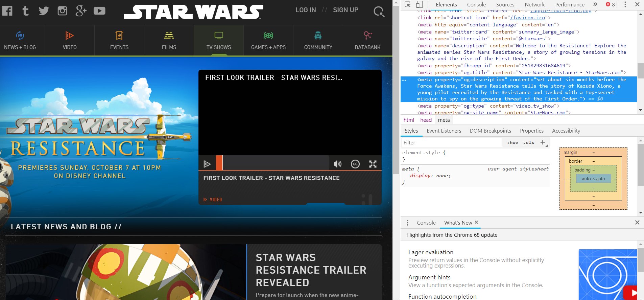Open DevTools customize three-dot menu
This screenshot has height=300, width=644.
click(625, 4)
